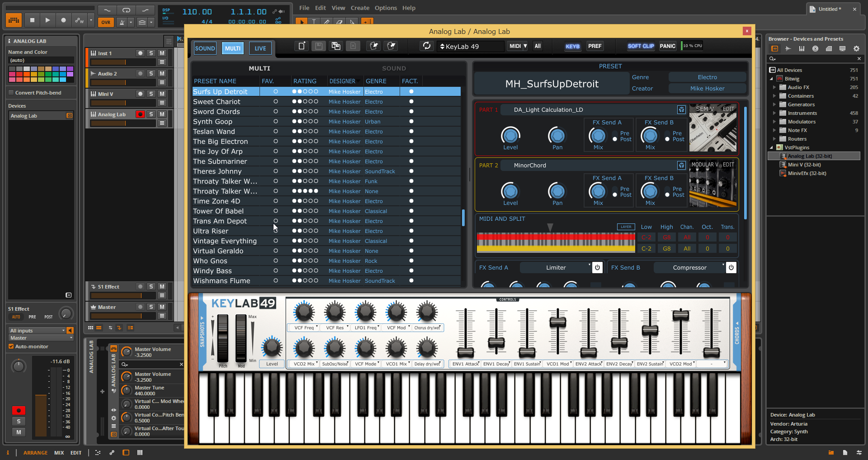Open Part 1 preset browser icon
This screenshot has height=460, width=868.
[681, 109]
